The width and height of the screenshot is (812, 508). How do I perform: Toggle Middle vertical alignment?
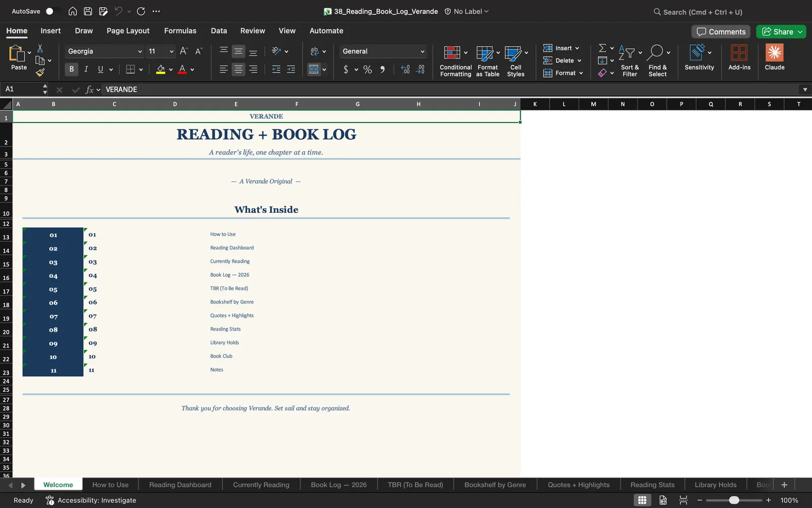238,51
